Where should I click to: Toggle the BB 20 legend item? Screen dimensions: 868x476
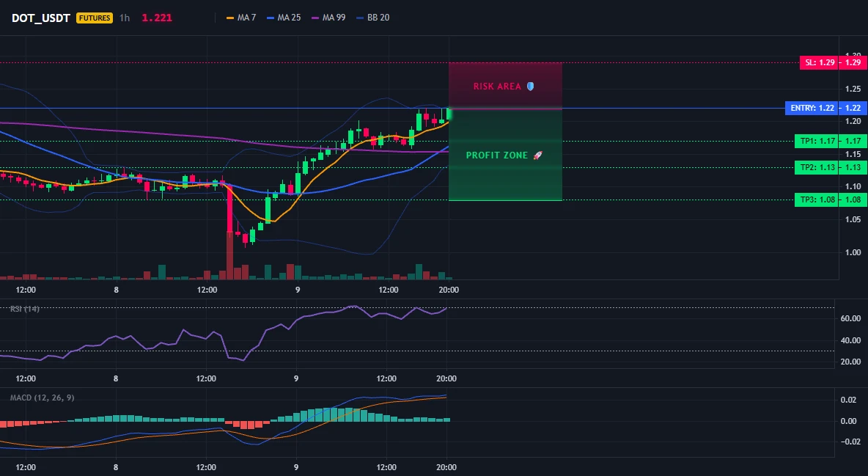[x=373, y=18]
